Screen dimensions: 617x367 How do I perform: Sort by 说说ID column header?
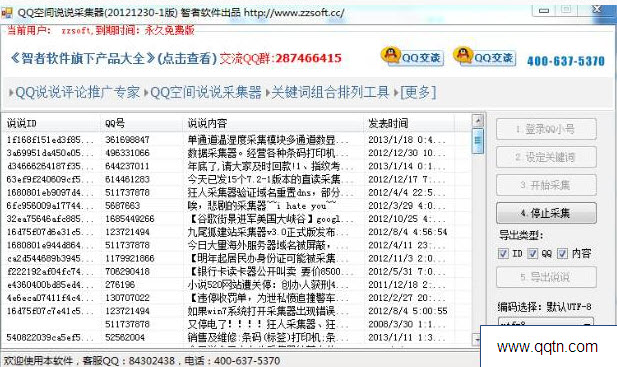51,123
